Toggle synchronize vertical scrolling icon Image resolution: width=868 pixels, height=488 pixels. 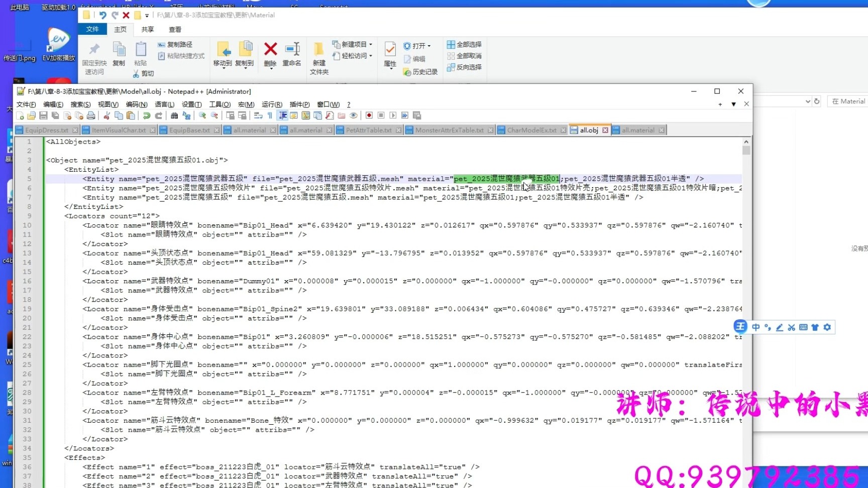coord(231,115)
